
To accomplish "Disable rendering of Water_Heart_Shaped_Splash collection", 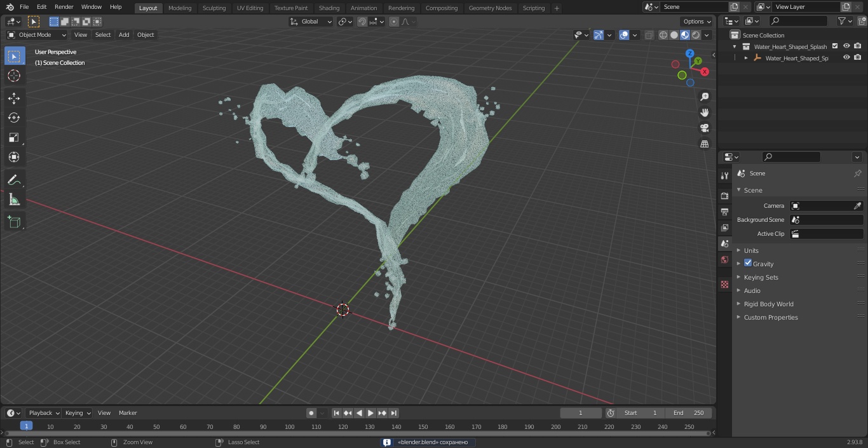I will pos(858,46).
